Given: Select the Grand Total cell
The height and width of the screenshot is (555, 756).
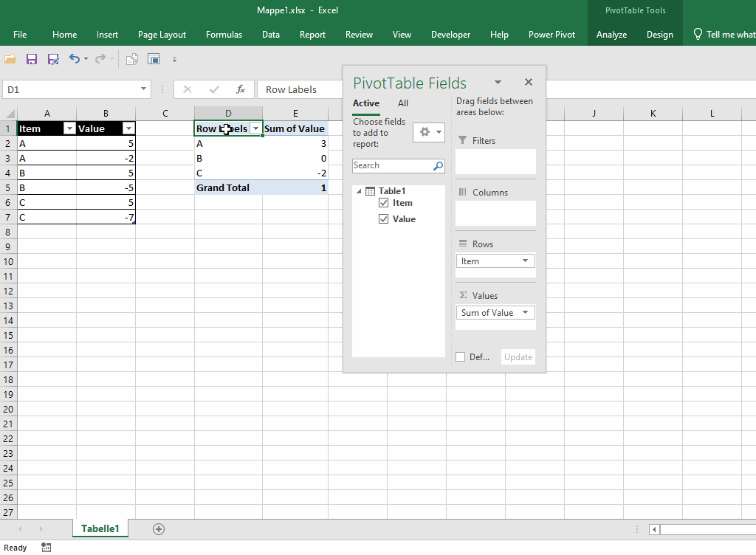Looking at the screenshot, I should [223, 187].
